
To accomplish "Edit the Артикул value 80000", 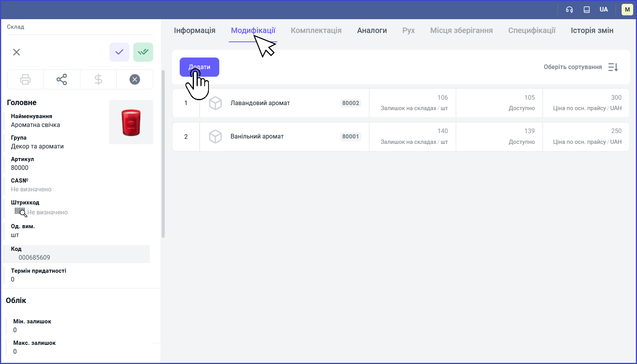I will (x=20, y=168).
